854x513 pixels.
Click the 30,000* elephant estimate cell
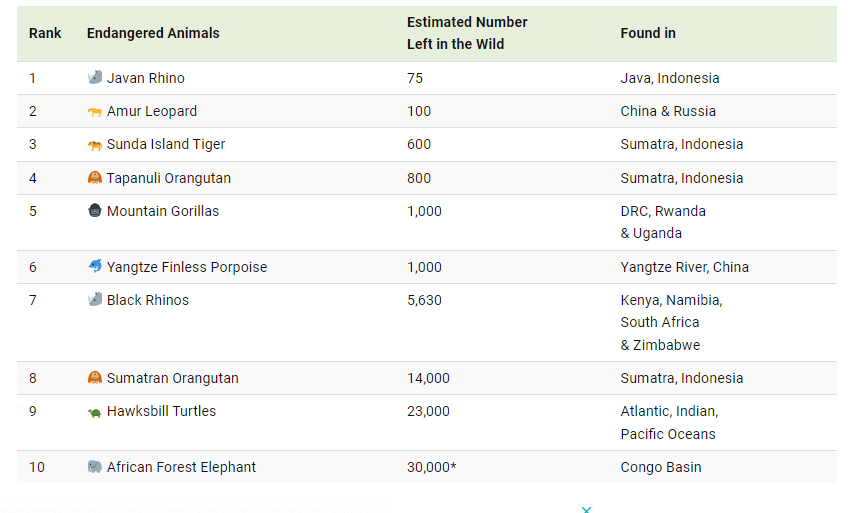coord(431,467)
